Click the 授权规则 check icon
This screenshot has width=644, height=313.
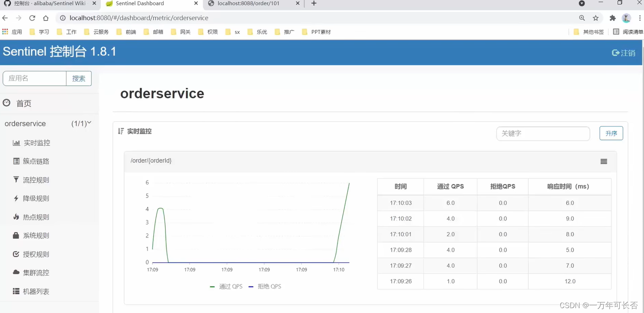[16, 254]
